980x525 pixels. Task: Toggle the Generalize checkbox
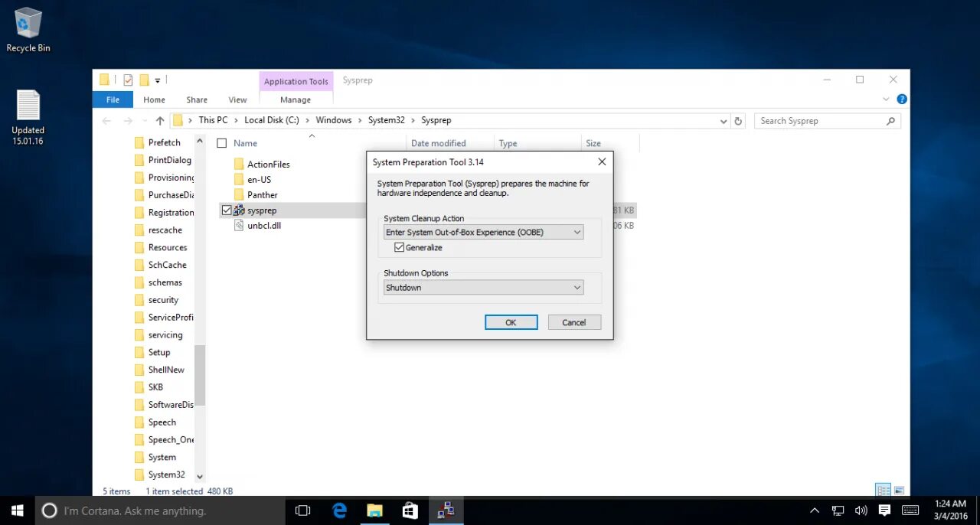[399, 247]
